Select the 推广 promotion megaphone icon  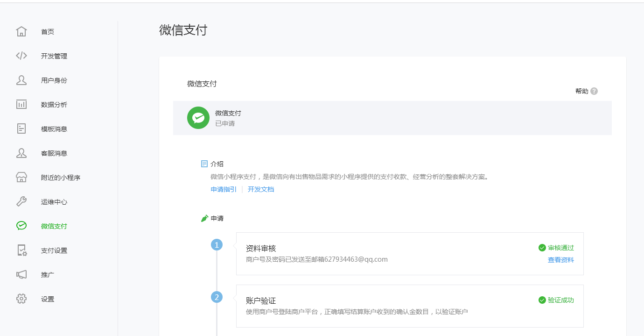click(x=21, y=274)
